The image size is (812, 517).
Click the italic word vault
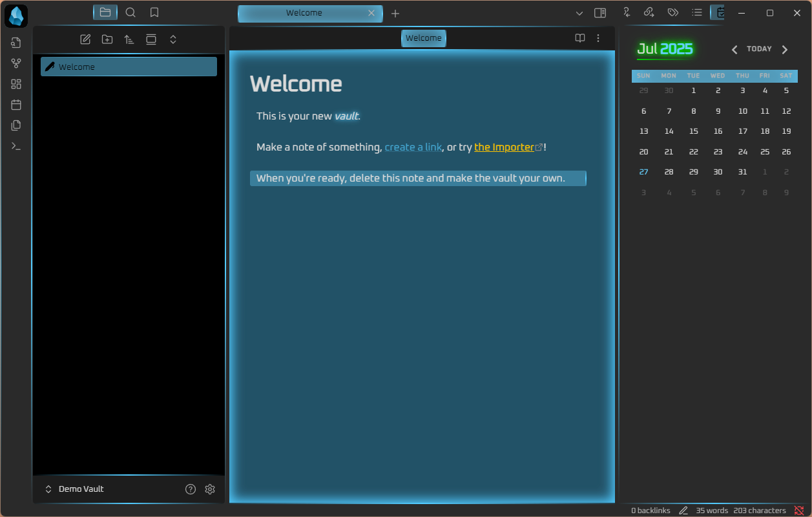point(346,116)
